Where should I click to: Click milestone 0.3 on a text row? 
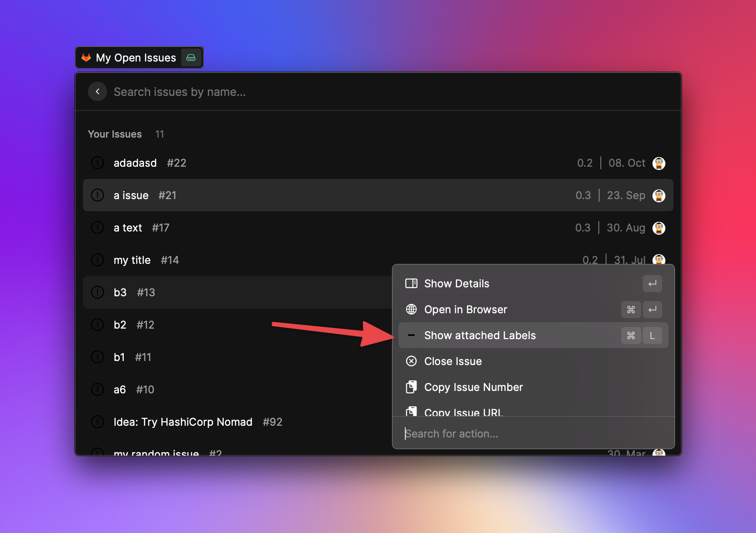click(583, 228)
